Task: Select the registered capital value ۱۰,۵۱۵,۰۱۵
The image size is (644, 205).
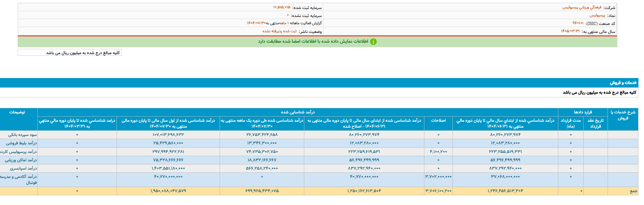Action: 281,7
